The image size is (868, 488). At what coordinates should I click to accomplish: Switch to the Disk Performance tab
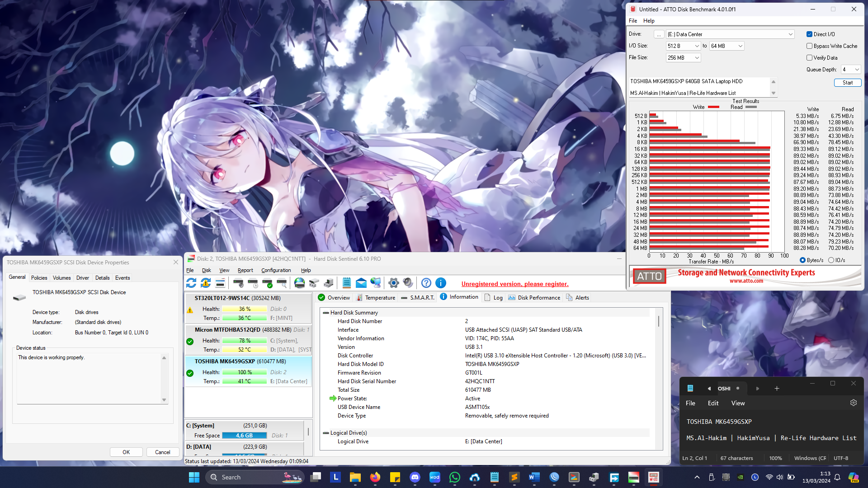[534, 298]
